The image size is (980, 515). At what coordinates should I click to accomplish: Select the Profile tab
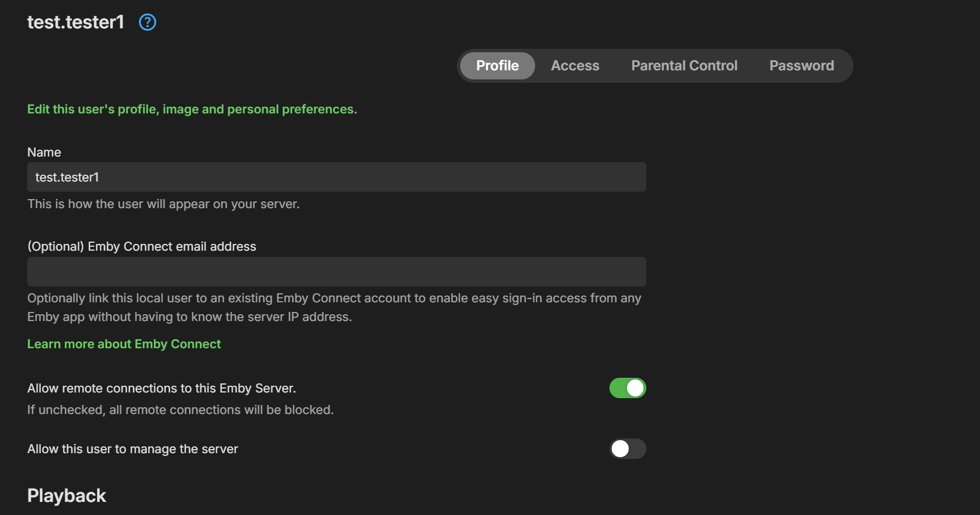point(497,66)
